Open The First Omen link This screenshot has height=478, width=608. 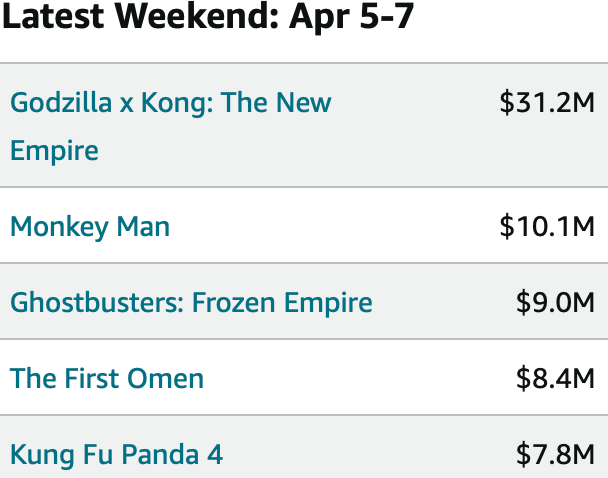coord(107,378)
